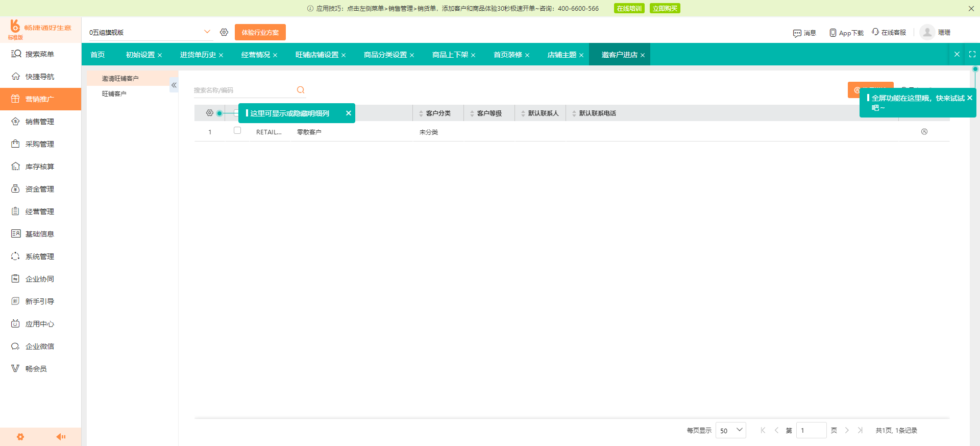Focus the 搜索名称/编码 search field
The width and height of the screenshot is (980, 446).
pos(244,90)
